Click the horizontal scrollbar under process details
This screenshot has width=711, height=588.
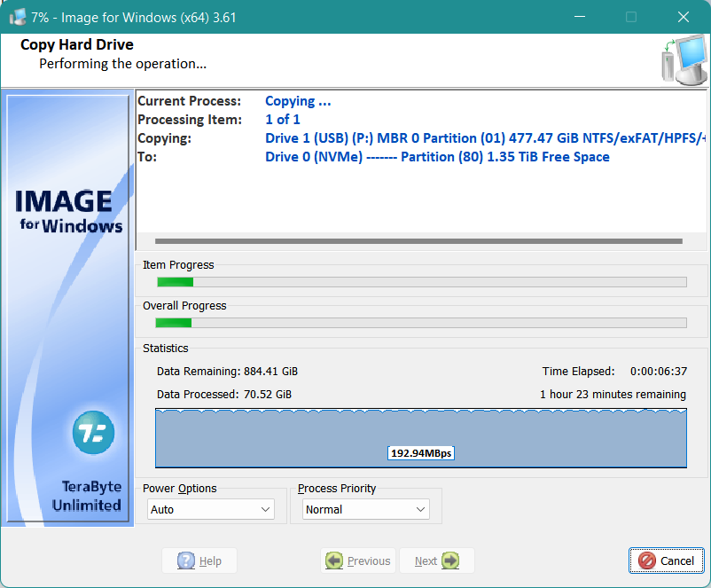(x=418, y=241)
